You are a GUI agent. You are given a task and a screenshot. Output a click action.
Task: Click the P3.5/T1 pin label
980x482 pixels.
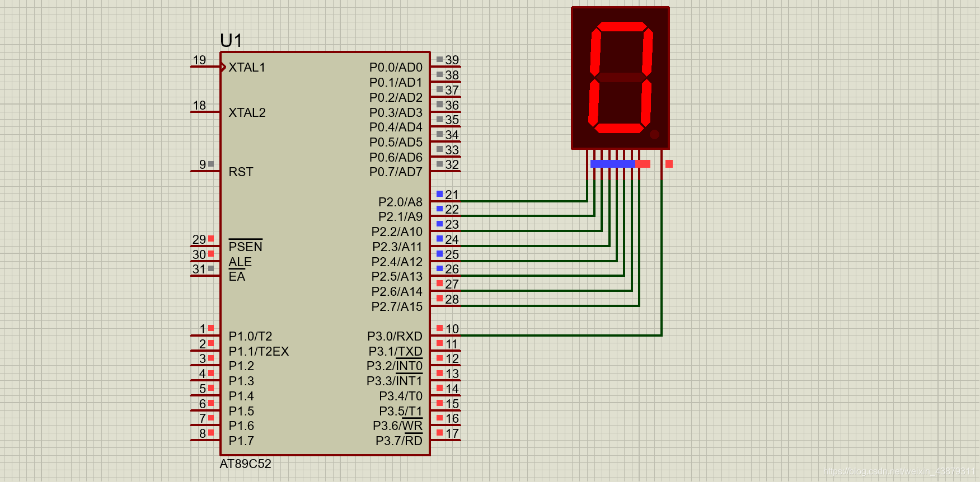(401, 411)
